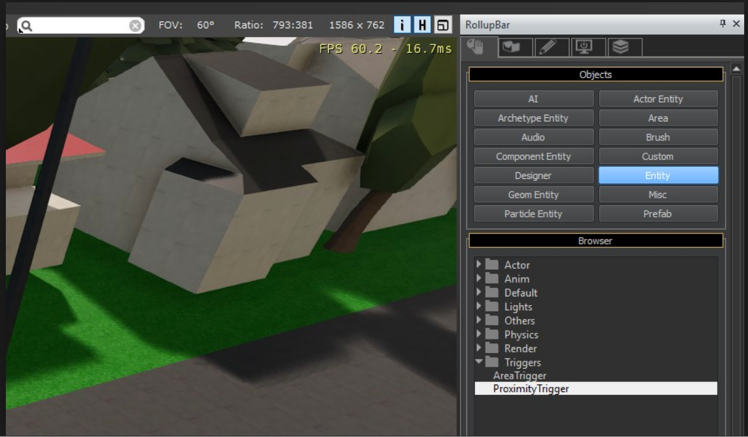Collapse the Browser rollup header

[x=596, y=240]
